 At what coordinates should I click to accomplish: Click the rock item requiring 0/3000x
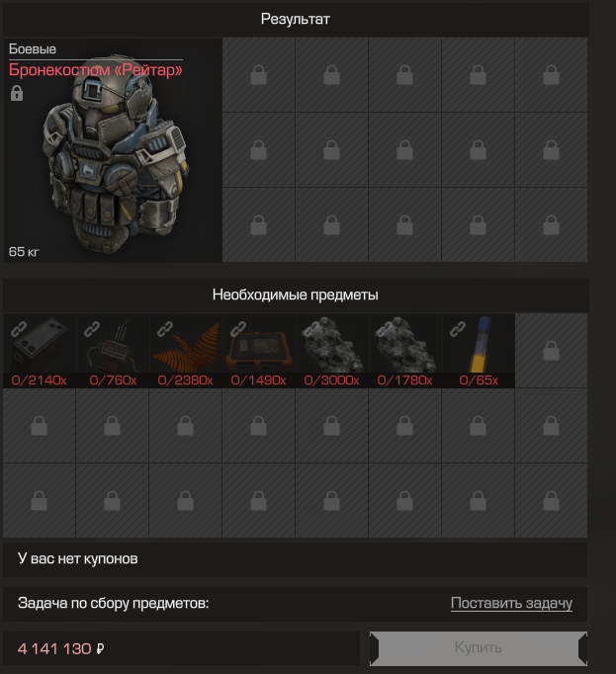point(332,350)
